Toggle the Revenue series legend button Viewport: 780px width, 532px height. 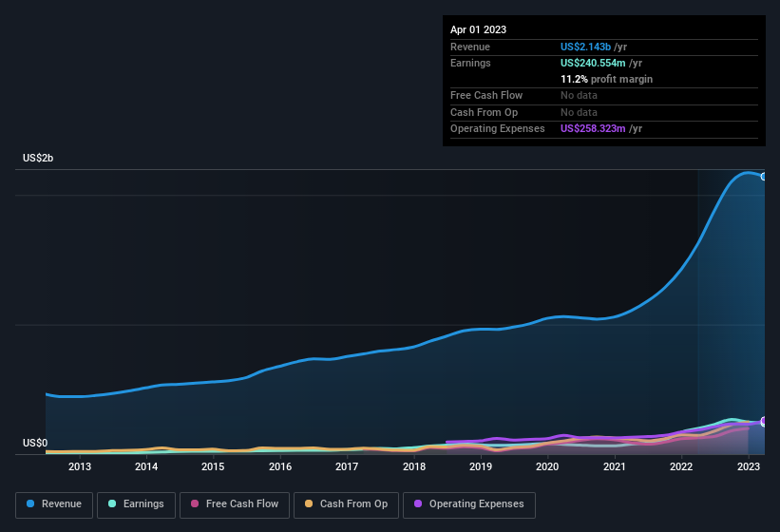(x=54, y=504)
